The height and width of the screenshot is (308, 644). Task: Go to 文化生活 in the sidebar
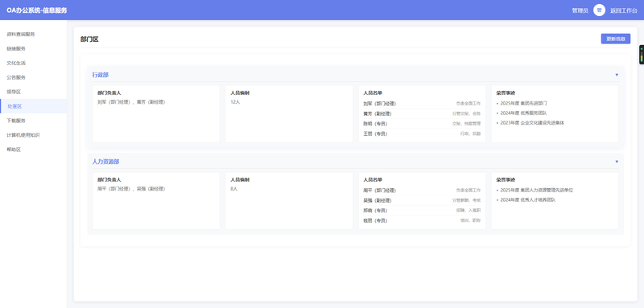click(33, 63)
